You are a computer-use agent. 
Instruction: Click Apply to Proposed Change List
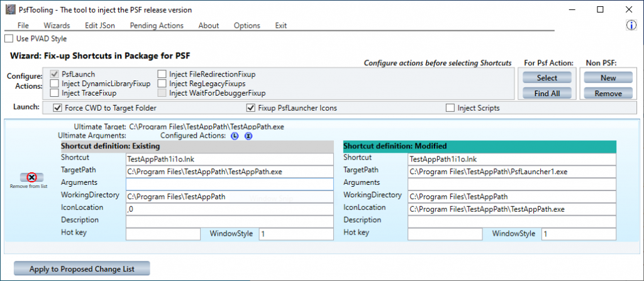[82, 269]
